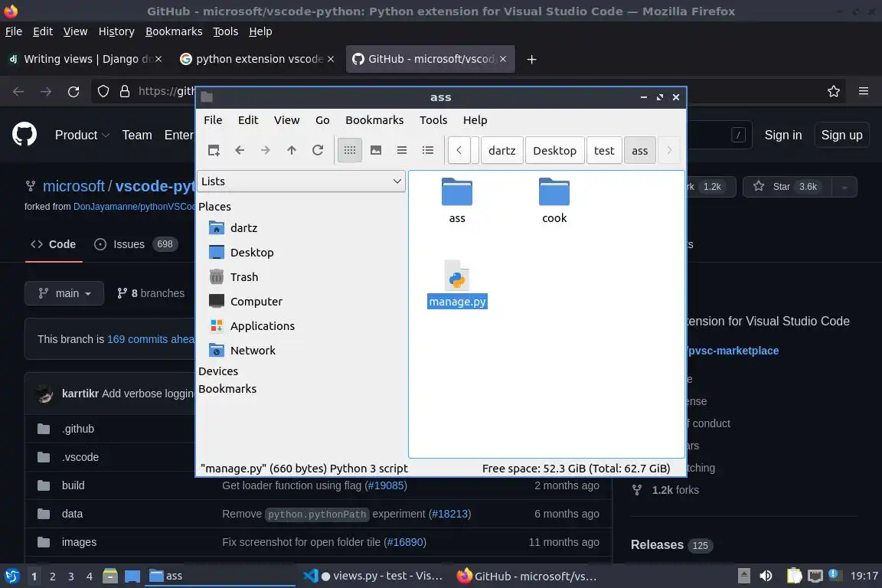Switch to workspace 2 in taskbar
Viewport: 882px width, 588px height.
pos(52,577)
